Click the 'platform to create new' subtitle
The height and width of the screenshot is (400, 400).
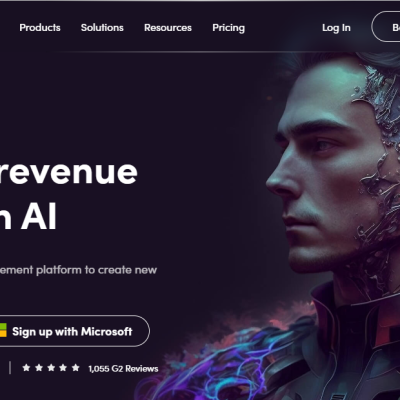(96, 270)
